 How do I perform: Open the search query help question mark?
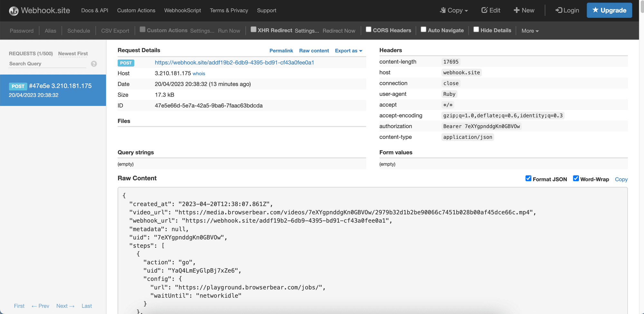tap(94, 64)
